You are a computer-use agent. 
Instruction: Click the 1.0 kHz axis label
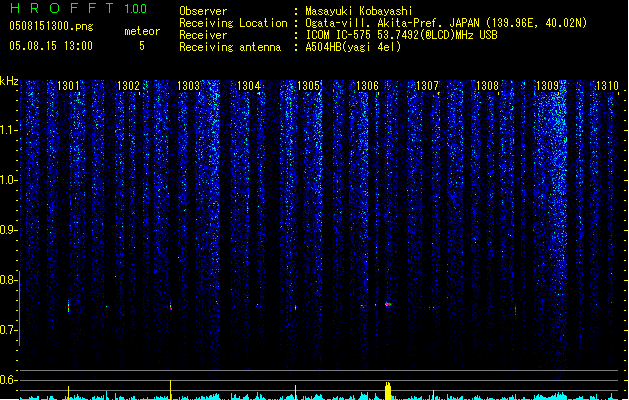pyautogui.click(x=8, y=180)
